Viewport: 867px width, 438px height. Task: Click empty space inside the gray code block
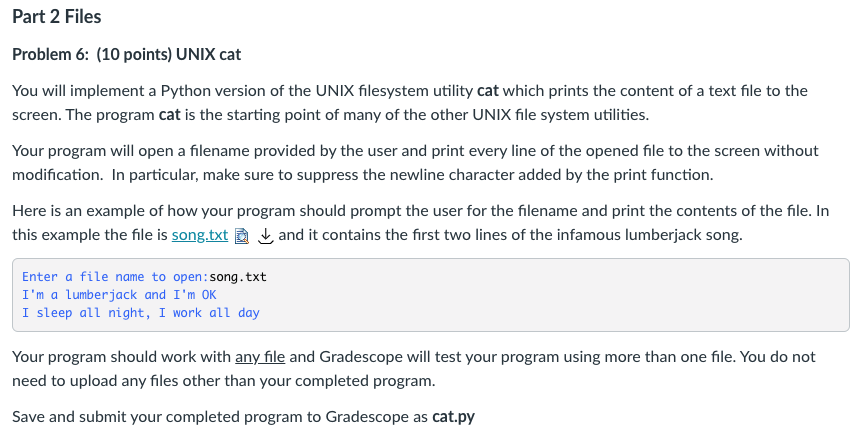553,299
